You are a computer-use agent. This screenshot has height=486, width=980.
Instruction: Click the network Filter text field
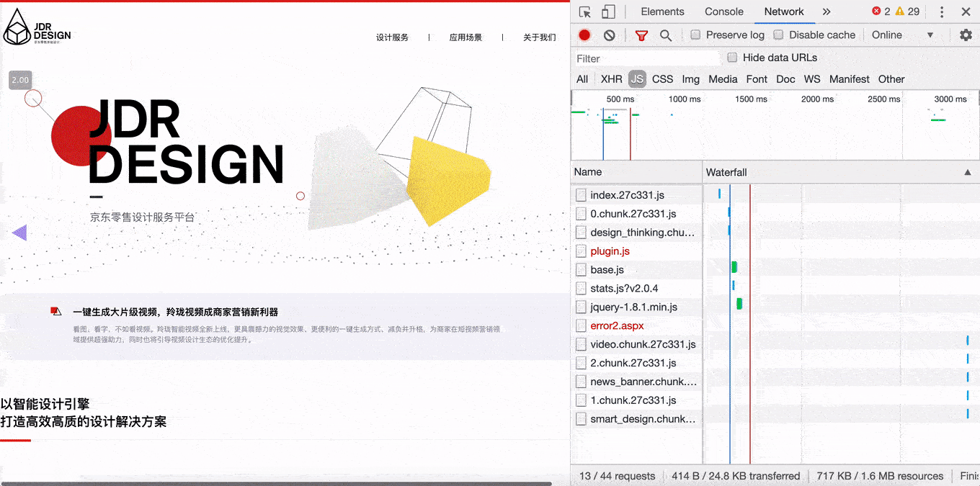(x=647, y=58)
